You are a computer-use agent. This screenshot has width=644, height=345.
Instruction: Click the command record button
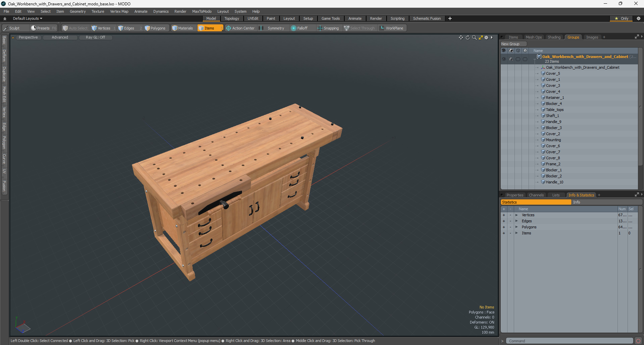638,341
